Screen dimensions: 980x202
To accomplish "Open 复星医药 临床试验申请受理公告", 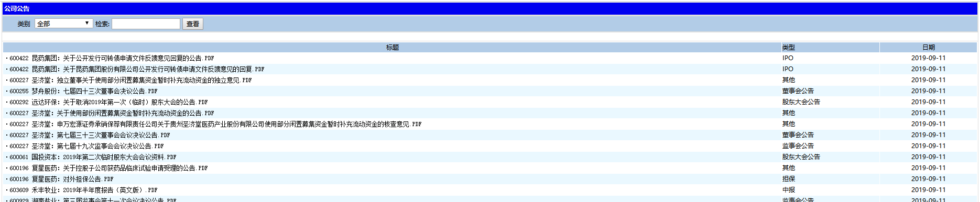I will coord(108,168).
